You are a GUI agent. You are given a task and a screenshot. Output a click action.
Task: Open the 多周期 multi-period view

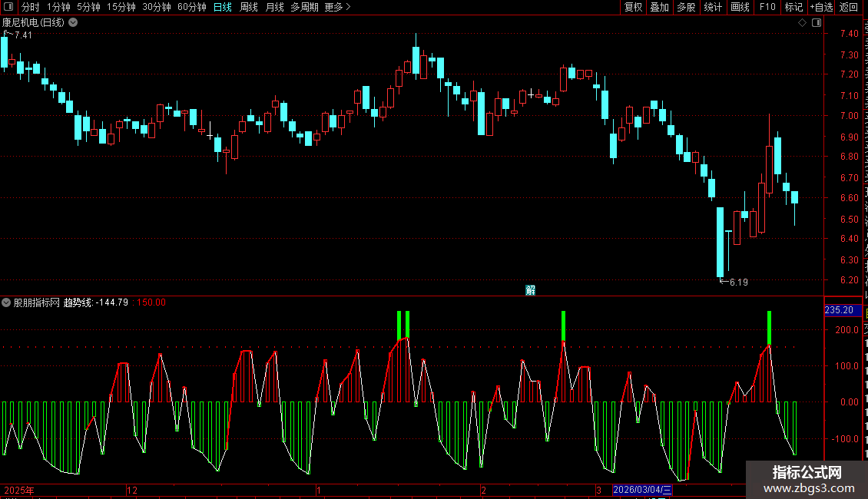click(x=304, y=7)
